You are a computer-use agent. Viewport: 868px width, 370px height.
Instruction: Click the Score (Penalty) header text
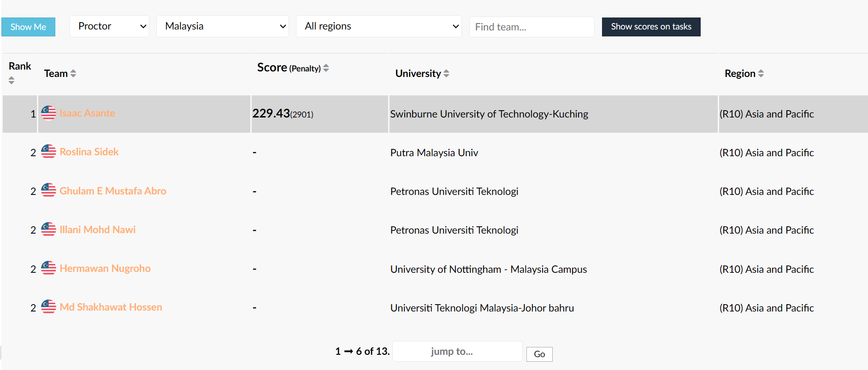[289, 67]
